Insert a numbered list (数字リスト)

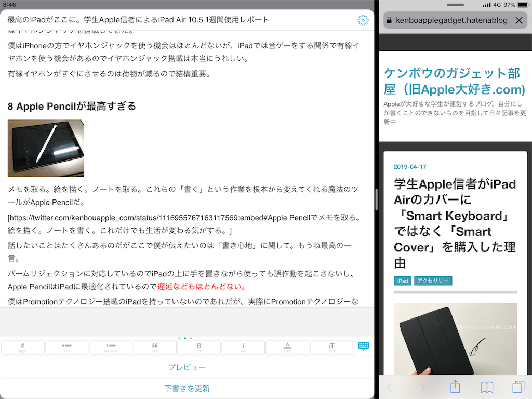pyautogui.click(x=111, y=348)
